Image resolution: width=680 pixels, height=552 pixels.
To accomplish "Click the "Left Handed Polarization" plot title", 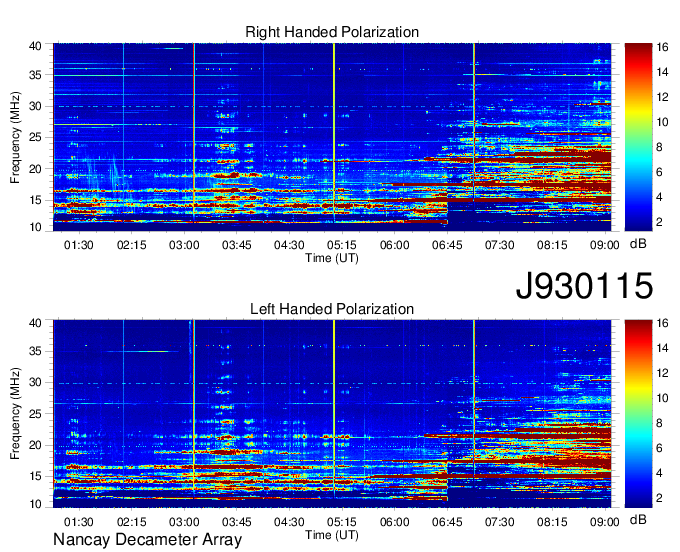I will (332, 309).
